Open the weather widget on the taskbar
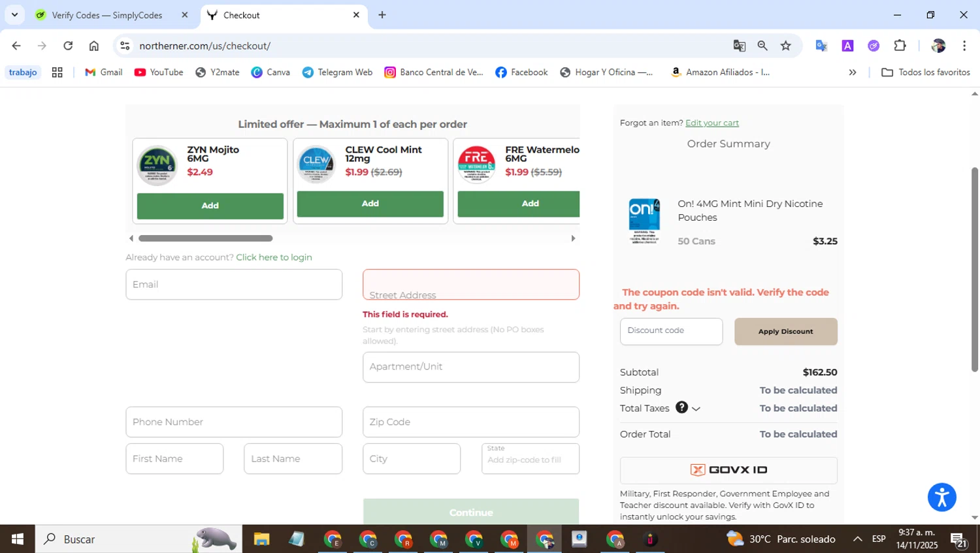980x553 pixels. [781, 539]
